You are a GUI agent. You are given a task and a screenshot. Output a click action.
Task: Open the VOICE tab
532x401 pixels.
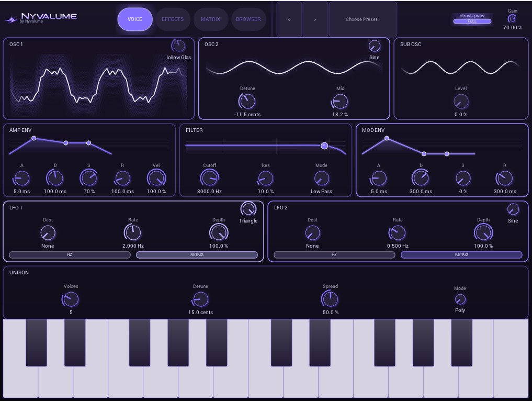point(134,19)
